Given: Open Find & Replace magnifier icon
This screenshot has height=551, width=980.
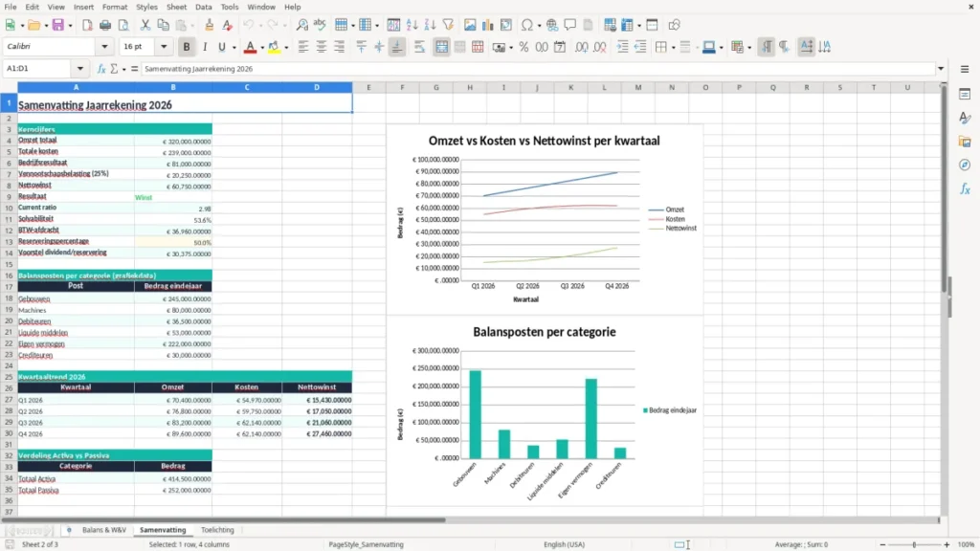Looking at the screenshot, I should tap(301, 25).
